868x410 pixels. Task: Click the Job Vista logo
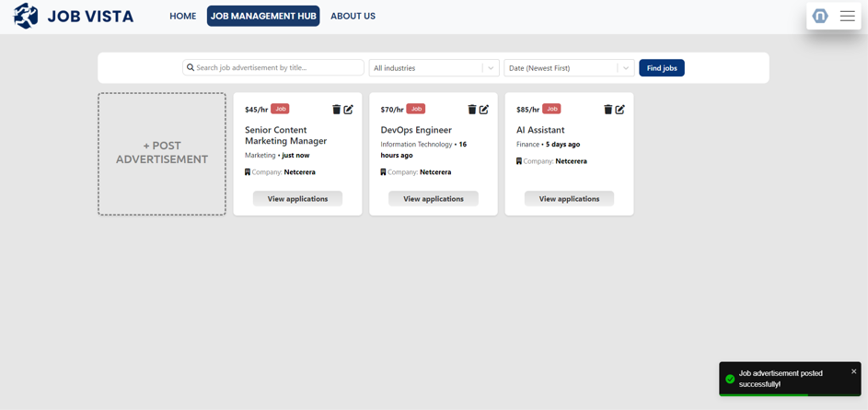[74, 16]
